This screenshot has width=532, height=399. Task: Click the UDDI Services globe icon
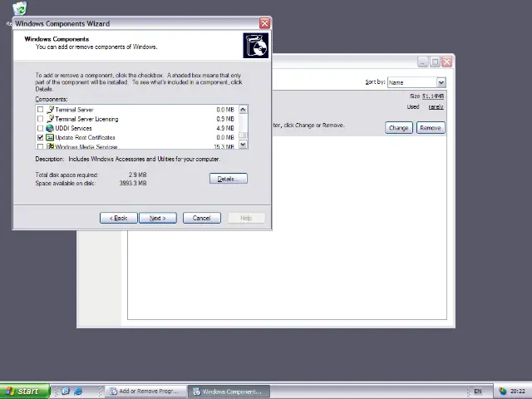[x=50, y=128]
